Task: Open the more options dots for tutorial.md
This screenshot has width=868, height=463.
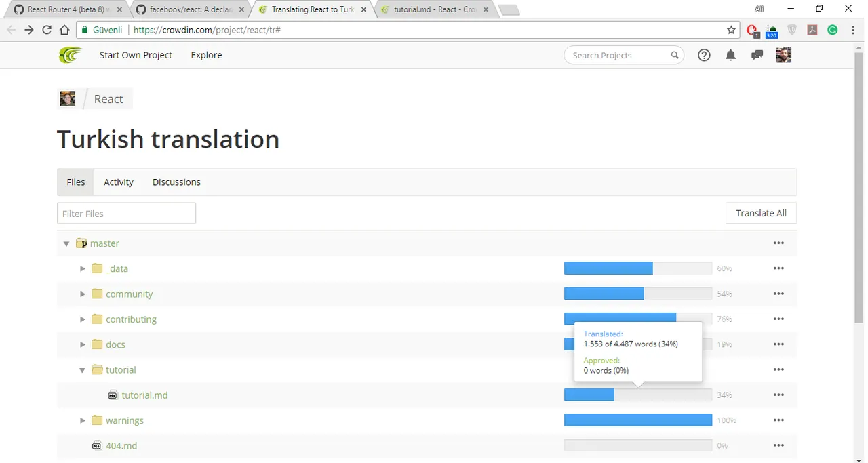Action: point(778,395)
